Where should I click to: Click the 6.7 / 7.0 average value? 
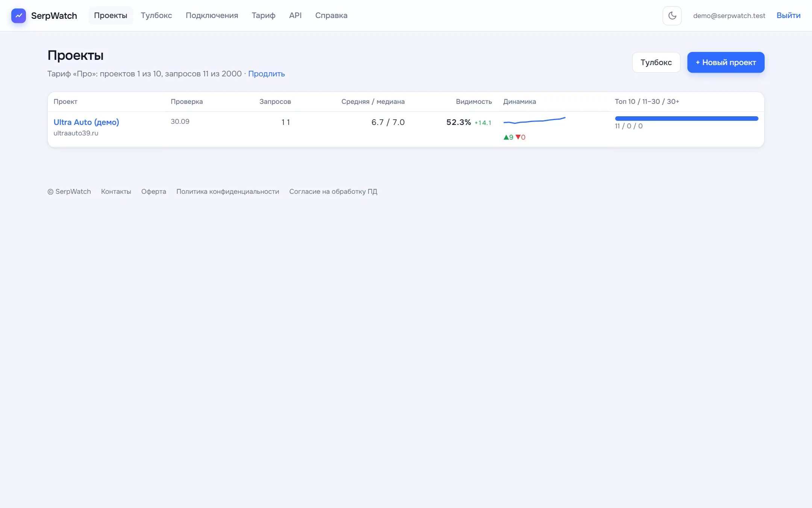pyautogui.click(x=388, y=122)
